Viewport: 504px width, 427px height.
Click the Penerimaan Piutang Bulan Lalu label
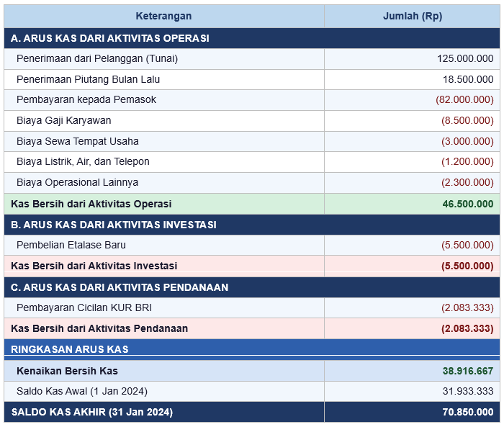(89, 79)
